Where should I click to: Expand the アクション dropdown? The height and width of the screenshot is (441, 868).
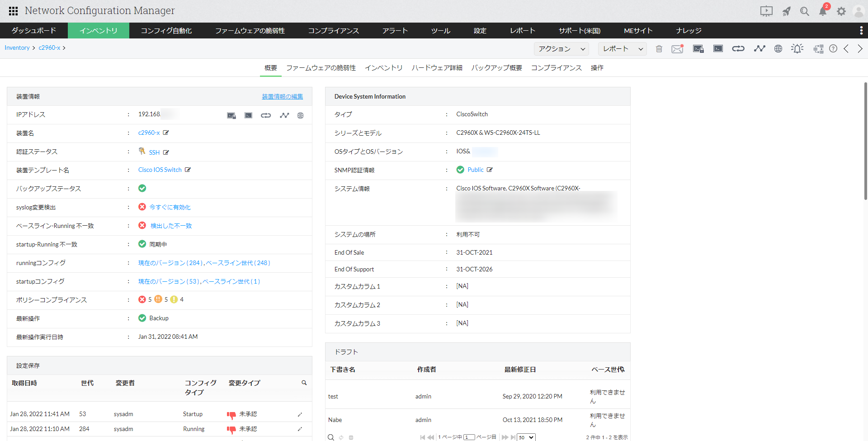point(561,49)
